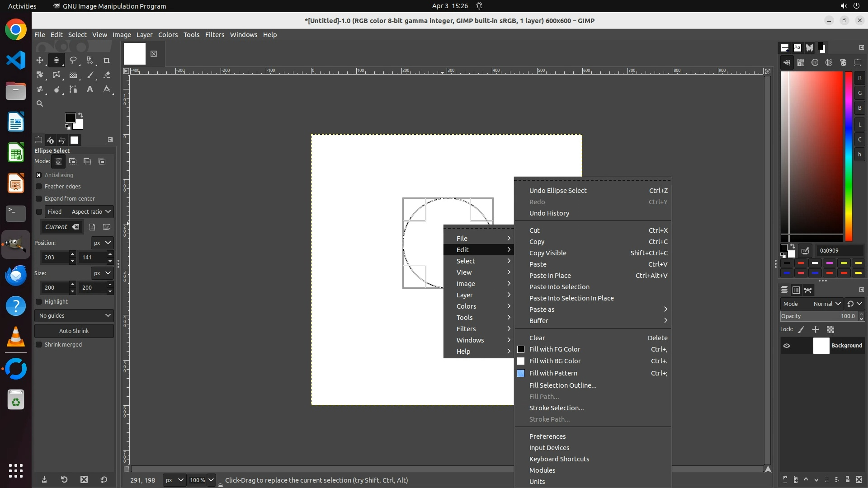Screen dimensions: 868x488
Task: Click the foreground color swatch in toolbox
Action: click(x=70, y=118)
